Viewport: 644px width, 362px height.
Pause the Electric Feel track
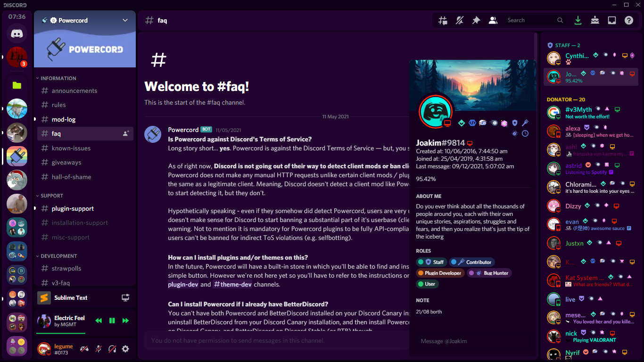(112, 321)
